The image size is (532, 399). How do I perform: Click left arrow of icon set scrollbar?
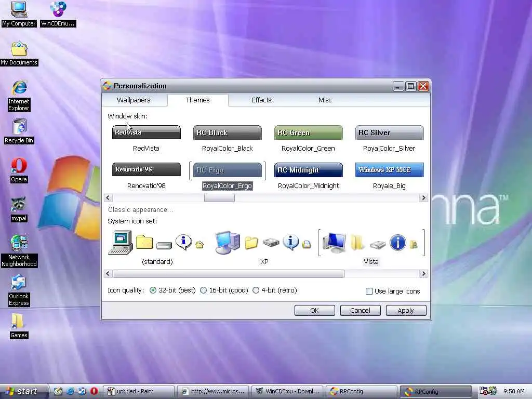coord(108,273)
